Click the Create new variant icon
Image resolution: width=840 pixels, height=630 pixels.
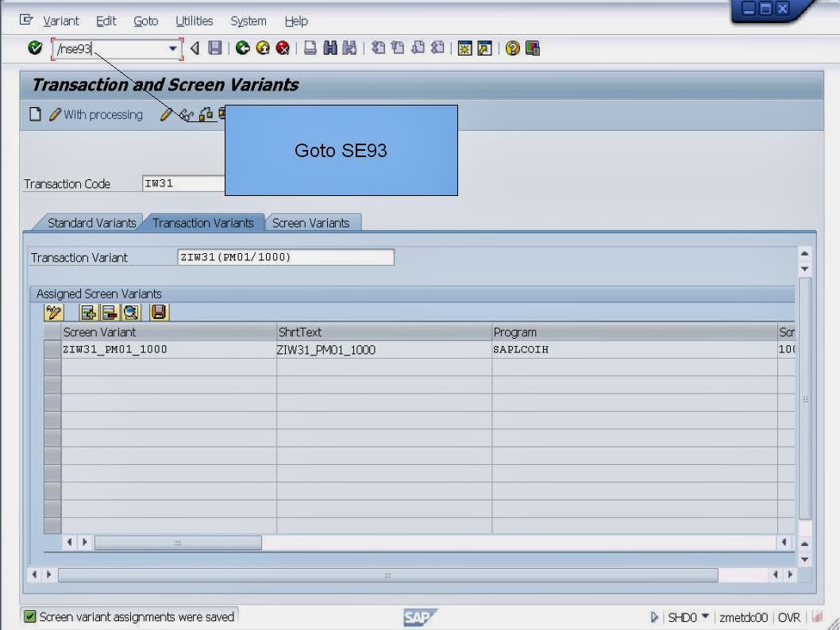pyautogui.click(x=36, y=113)
